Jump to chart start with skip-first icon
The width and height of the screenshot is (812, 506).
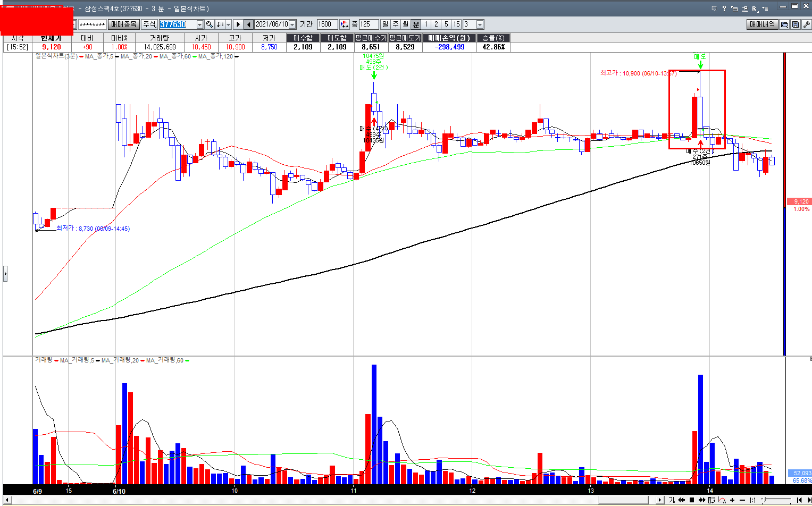pos(799,500)
